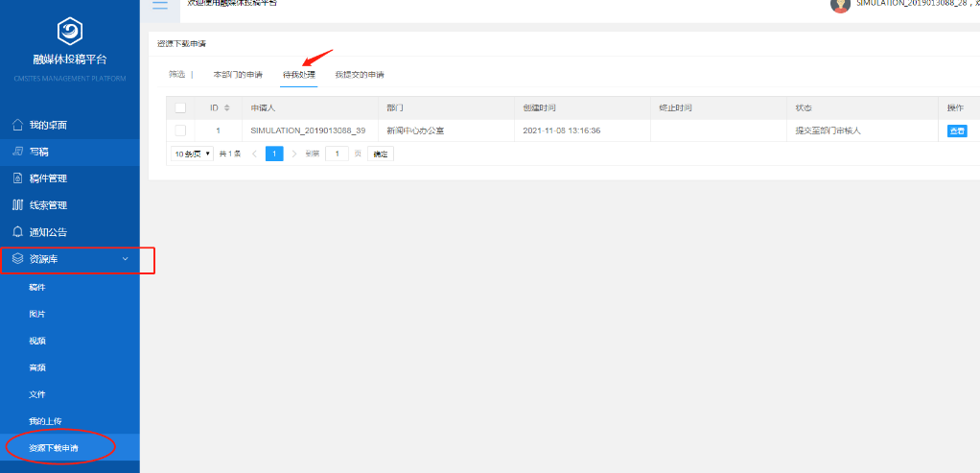Collapse the 资源库 sidebar menu
The image size is (980, 473).
125,259
